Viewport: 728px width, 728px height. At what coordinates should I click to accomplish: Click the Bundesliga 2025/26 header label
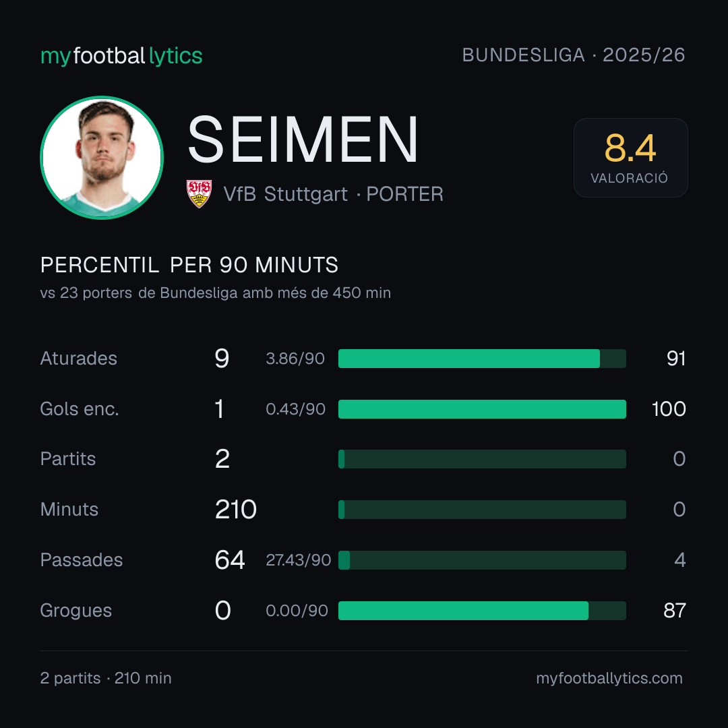click(x=574, y=55)
